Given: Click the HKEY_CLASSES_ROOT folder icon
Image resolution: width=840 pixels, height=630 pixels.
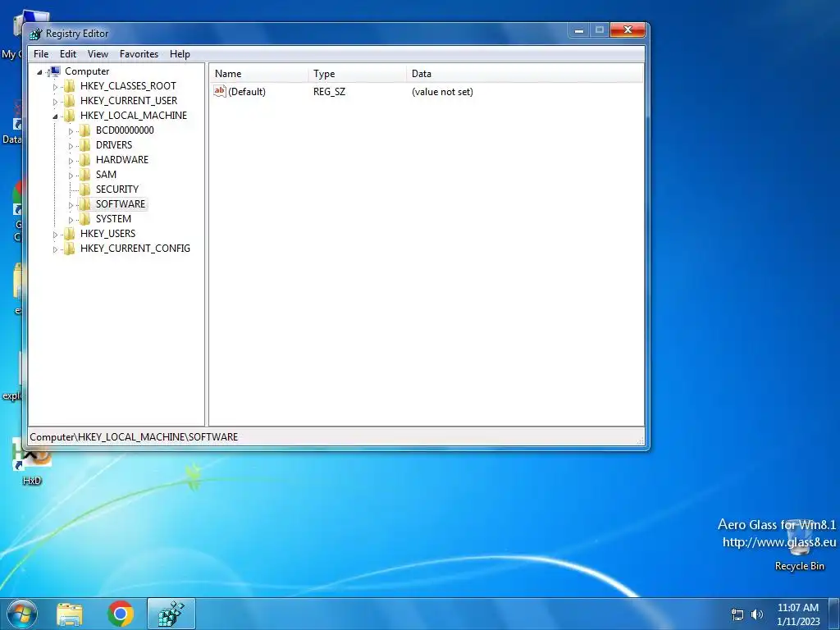Looking at the screenshot, I should [x=69, y=85].
